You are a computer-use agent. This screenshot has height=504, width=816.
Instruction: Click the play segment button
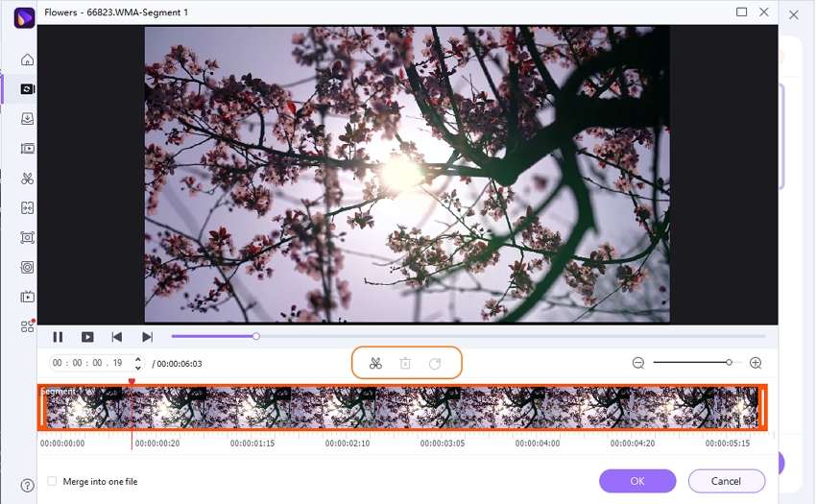pos(87,337)
